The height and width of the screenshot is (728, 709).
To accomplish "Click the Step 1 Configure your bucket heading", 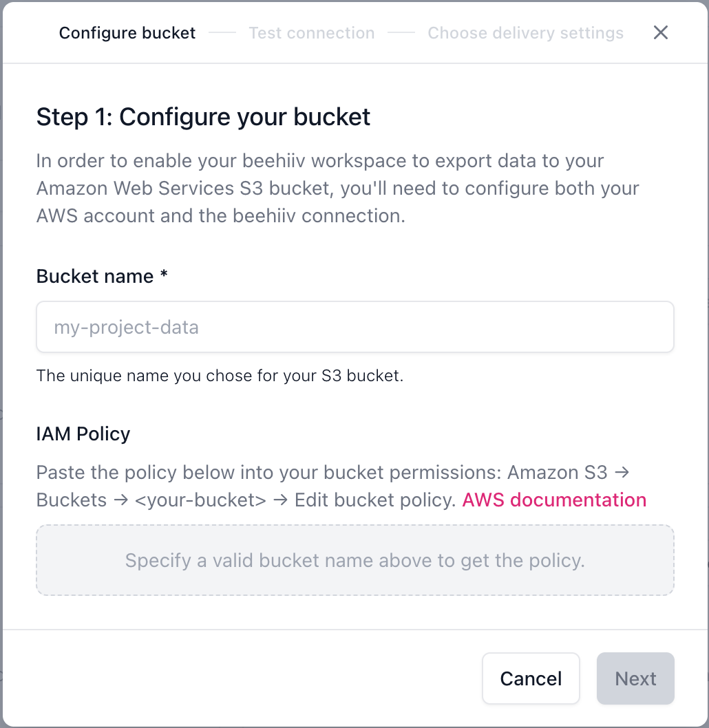I will pyautogui.click(x=203, y=117).
